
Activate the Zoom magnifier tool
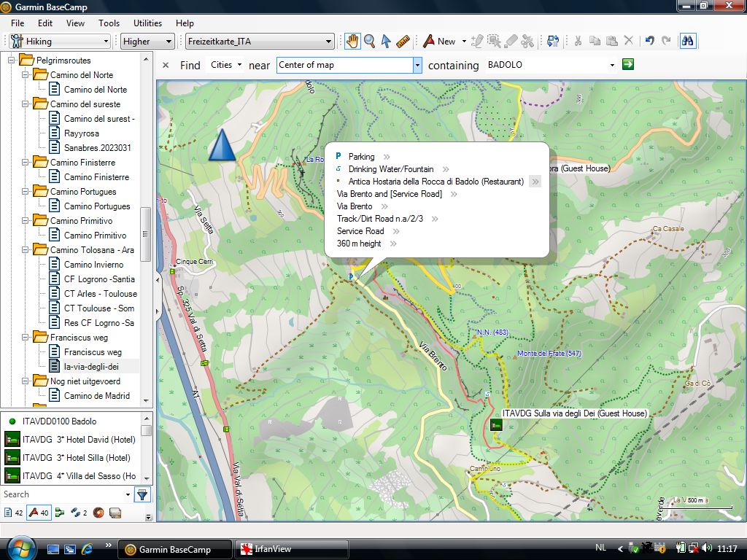369,42
